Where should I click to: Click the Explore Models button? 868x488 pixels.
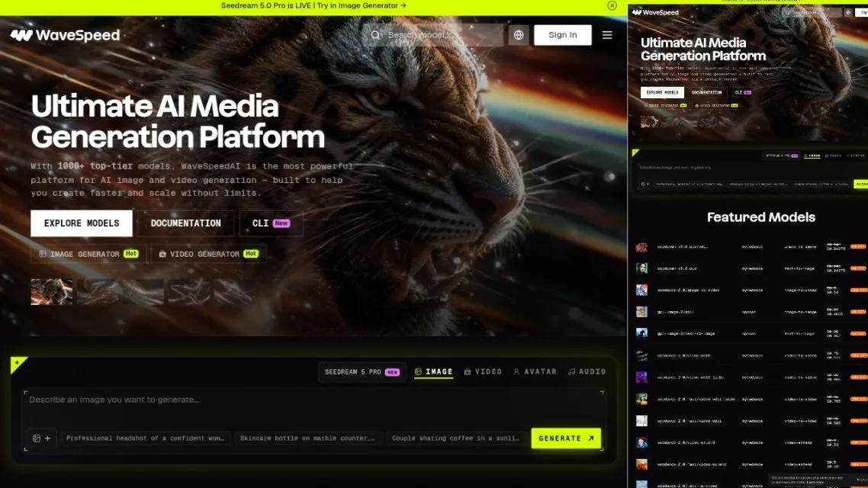tap(82, 223)
